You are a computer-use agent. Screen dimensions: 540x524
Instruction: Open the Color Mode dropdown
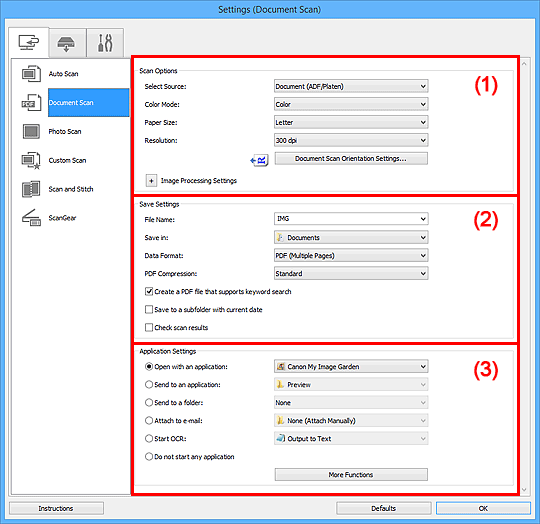click(x=351, y=104)
